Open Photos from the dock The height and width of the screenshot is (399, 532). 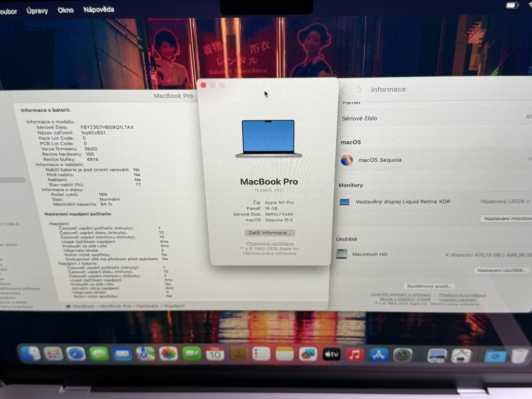coord(169,354)
